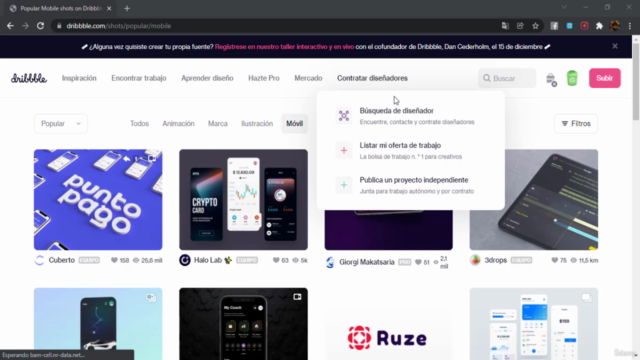Choose Publica un proyecto independiente
Screen dimensions: 640x360
411,185
